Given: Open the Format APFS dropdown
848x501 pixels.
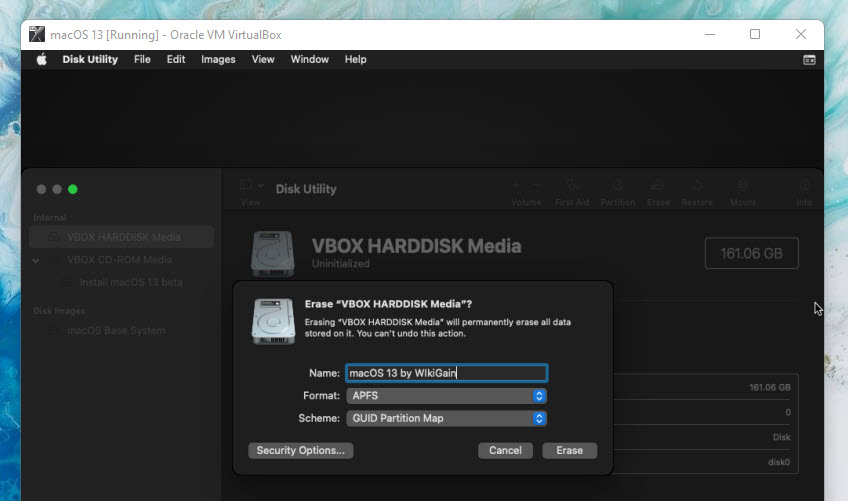Looking at the screenshot, I should point(447,395).
